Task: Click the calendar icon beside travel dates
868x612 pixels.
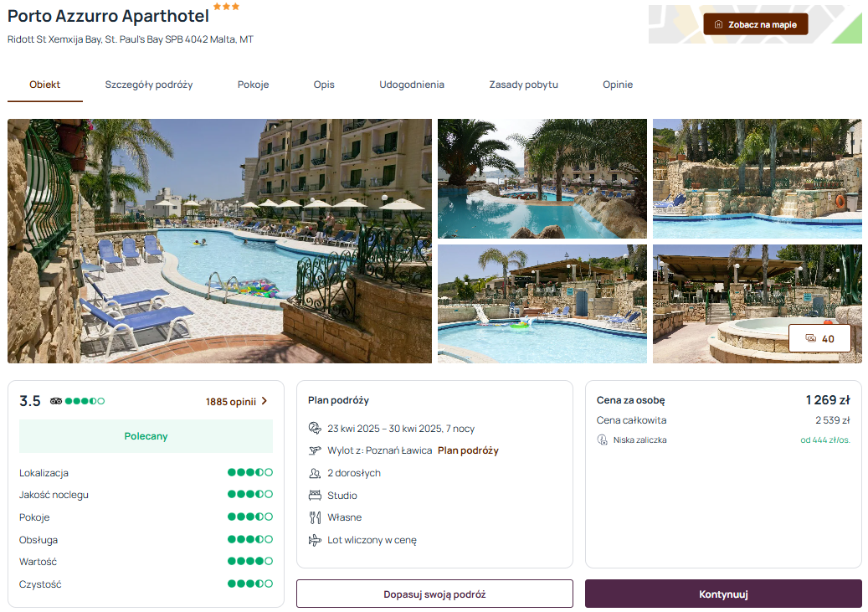Action: [315, 428]
